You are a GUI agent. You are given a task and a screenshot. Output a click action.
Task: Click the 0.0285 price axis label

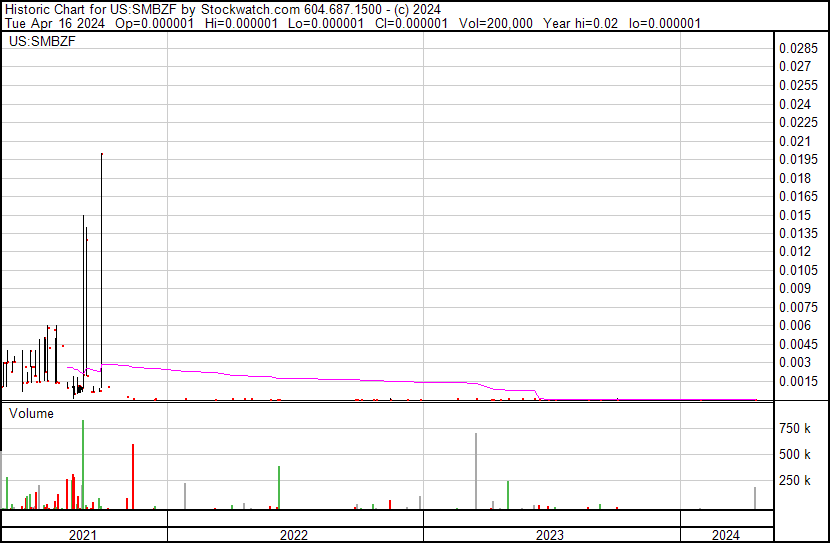point(798,48)
